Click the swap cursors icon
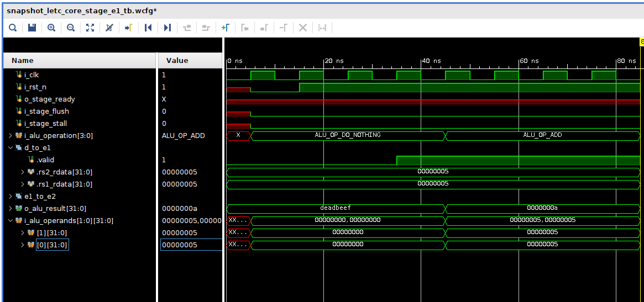The width and height of the screenshot is (644, 302). (284, 28)
